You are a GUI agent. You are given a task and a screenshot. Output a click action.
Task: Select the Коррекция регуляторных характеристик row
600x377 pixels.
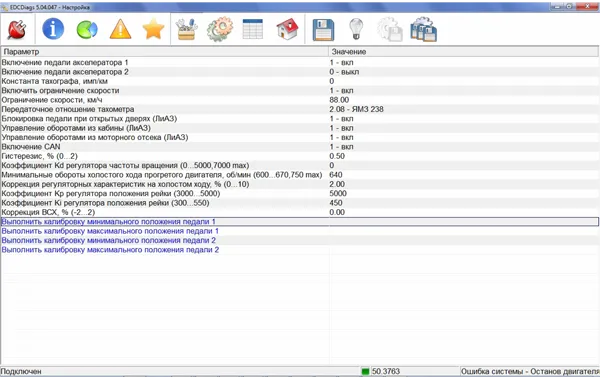[x=300, y=184]
